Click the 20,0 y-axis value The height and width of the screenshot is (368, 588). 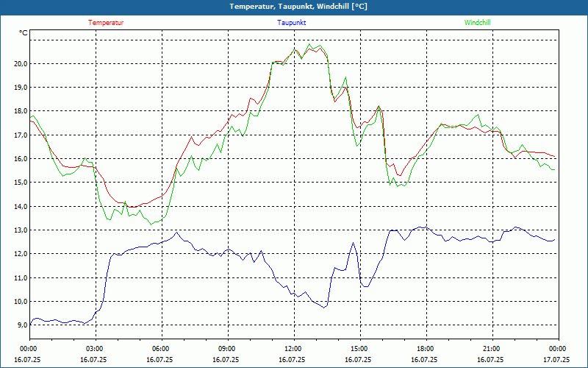click(21, 63)
